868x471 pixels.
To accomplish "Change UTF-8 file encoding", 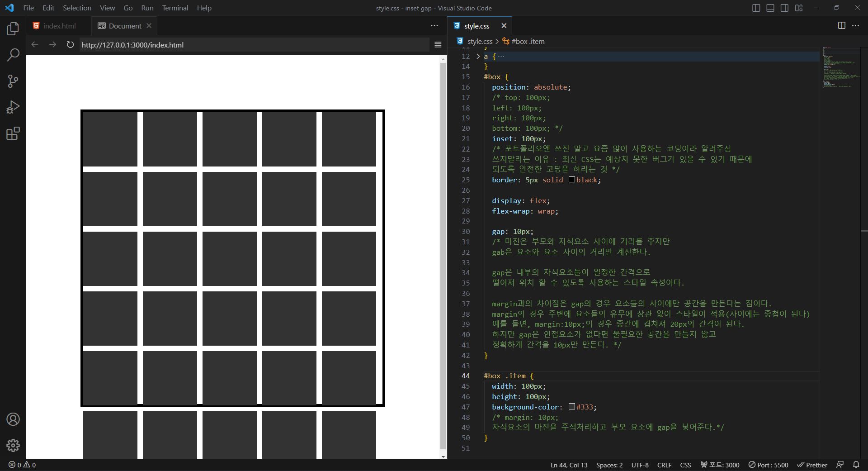I will coord(640,465).
